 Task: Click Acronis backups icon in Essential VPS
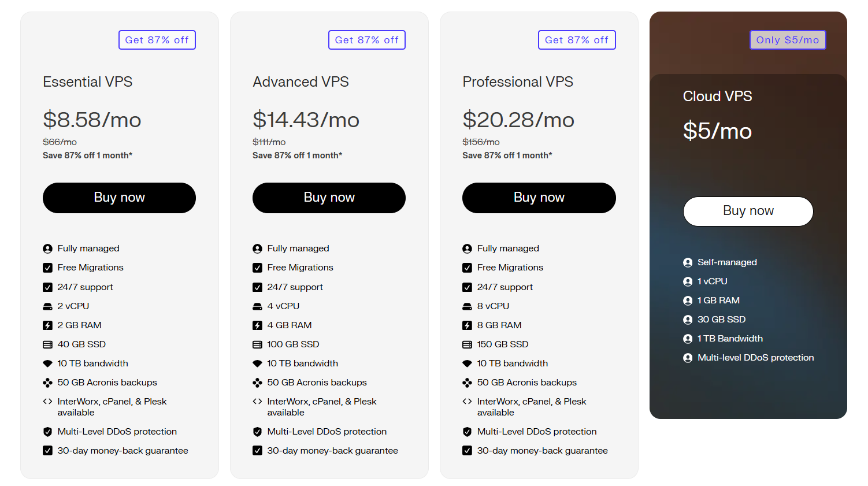click(x=47, y=383)
